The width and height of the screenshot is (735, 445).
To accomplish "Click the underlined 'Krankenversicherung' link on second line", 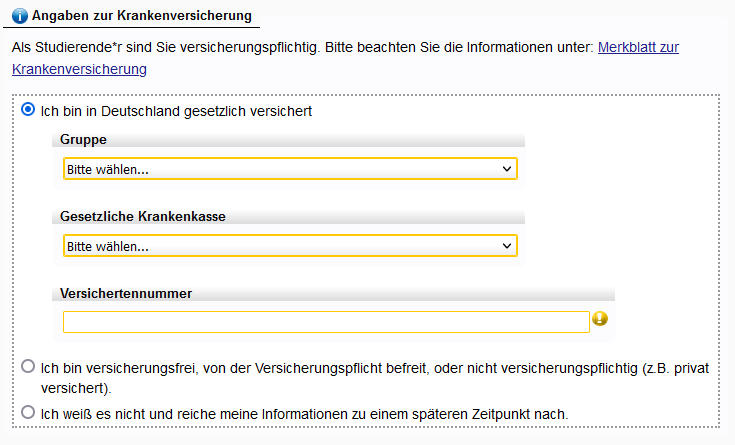I will pyautogui.click(x=79, y=69).
